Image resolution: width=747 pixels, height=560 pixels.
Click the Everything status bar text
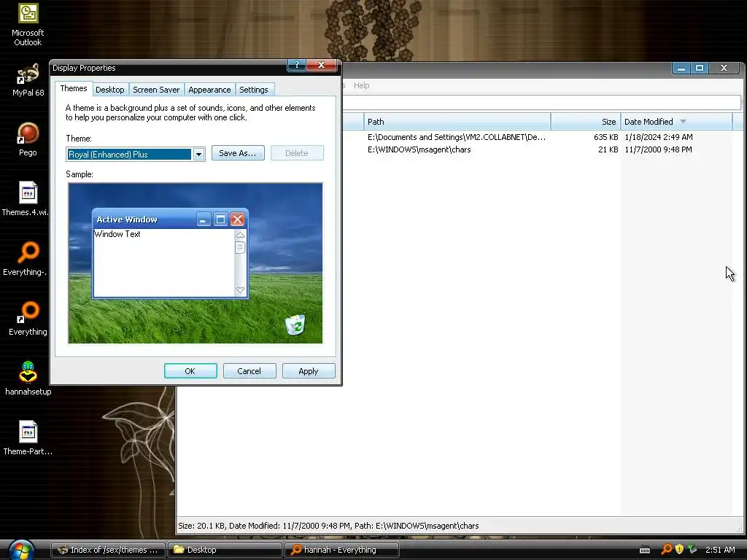pos(328,526)
